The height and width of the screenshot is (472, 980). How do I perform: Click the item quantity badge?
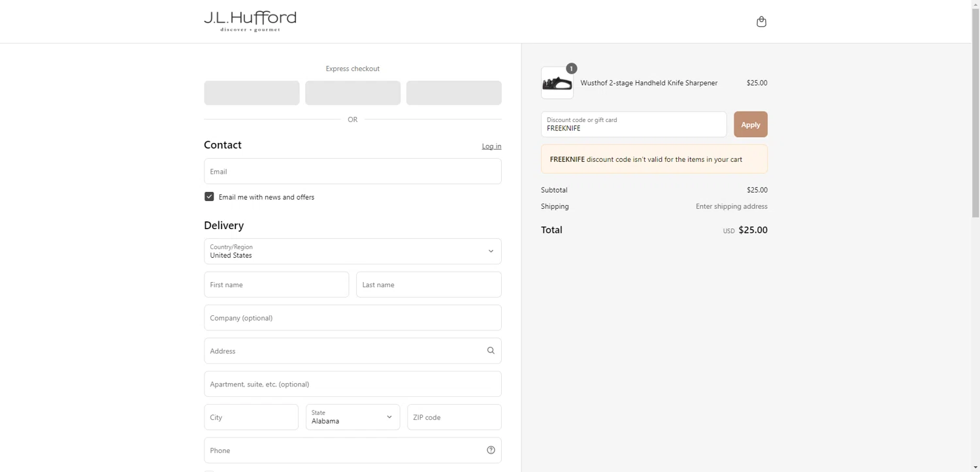572,69
